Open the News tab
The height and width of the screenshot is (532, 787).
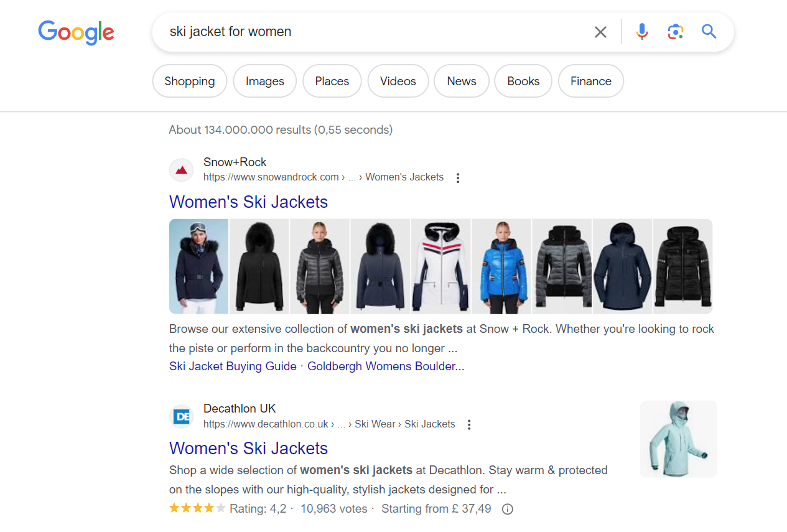pyautogui.click(x=461, y=81)
